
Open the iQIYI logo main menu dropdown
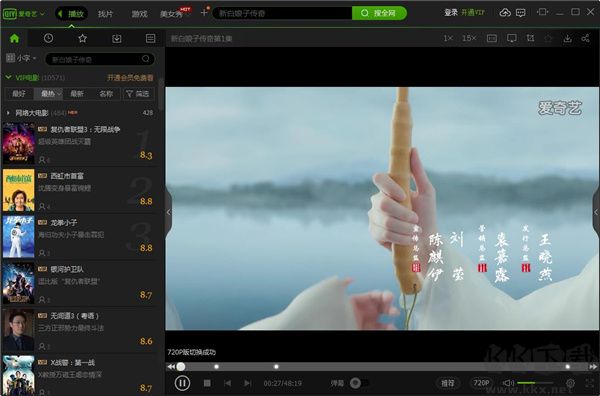(x=24, y=14)
